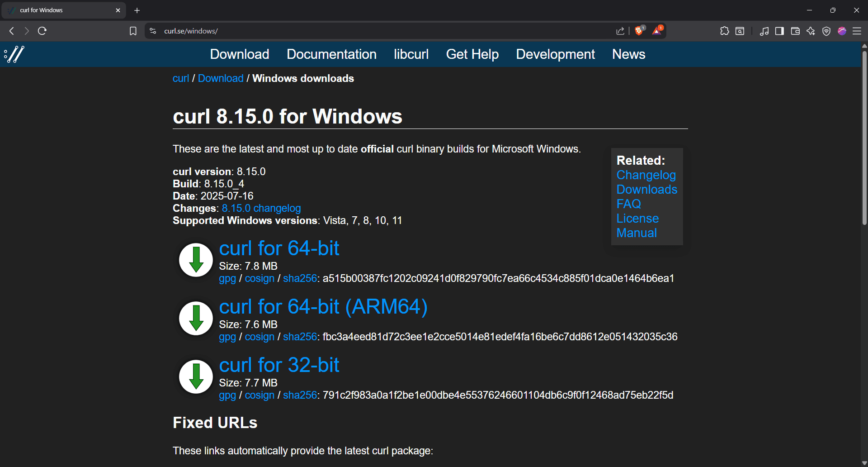Open Brave Rewards triangle icon

tap(657, 31)
